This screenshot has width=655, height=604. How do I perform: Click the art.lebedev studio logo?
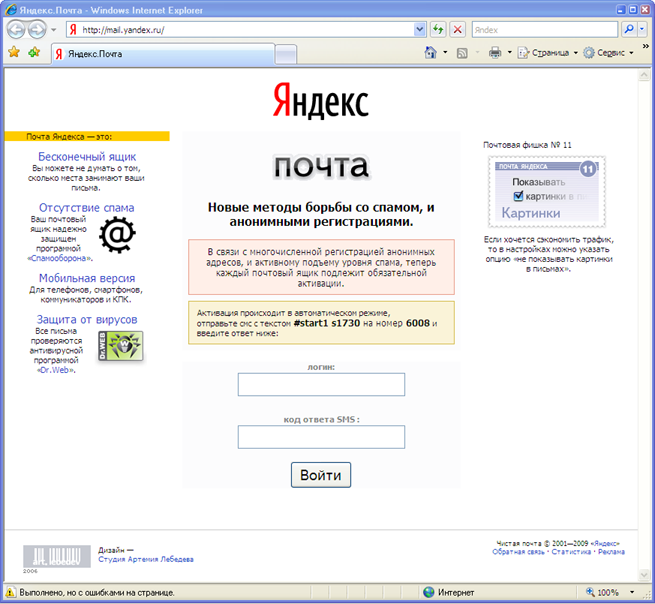[57, 556]
